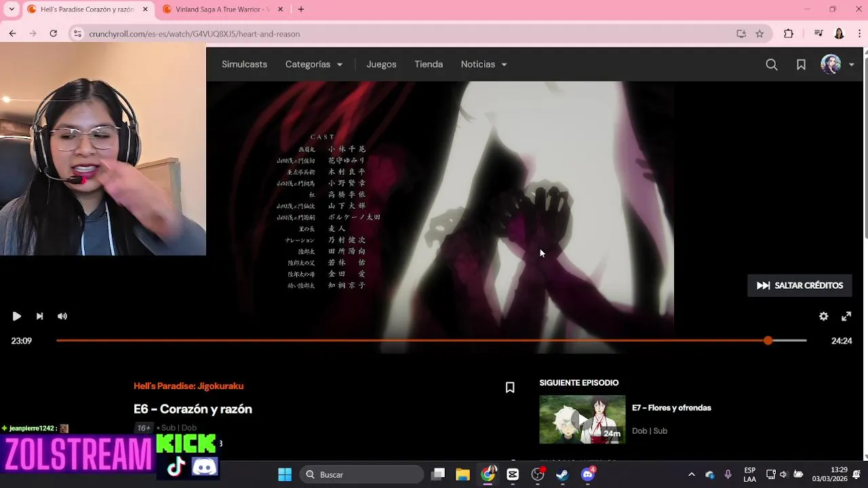Open the system volume control
Viewport: 868px width, 488px height.
[x=783, y=474]
